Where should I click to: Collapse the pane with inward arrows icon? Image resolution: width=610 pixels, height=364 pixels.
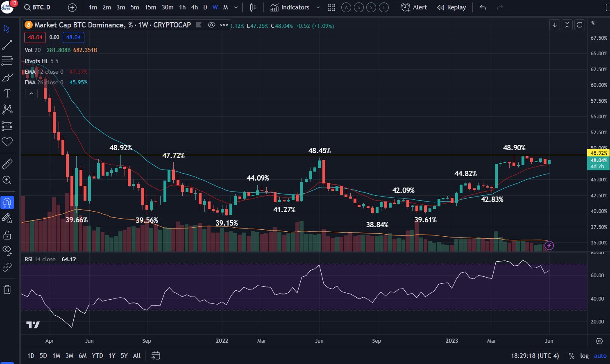click(x=567, y=25)
